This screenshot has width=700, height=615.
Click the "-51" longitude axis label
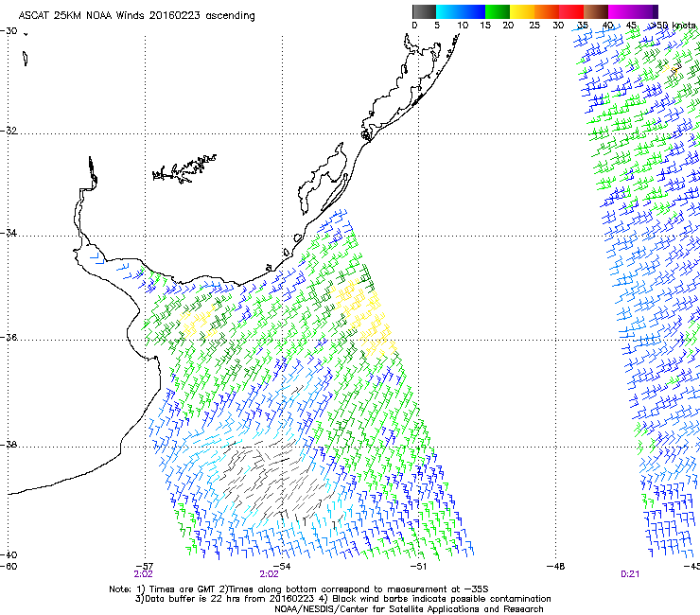point(418,567)
